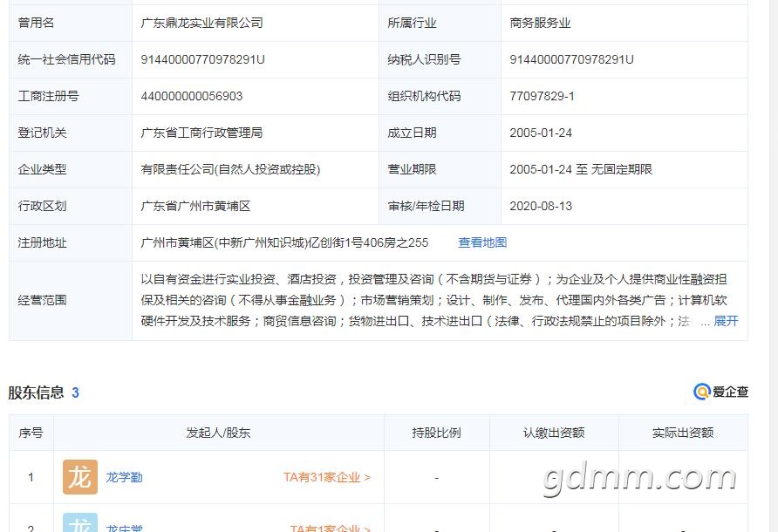Click the shareholder count number 3
Viewport: 778px width, 532px height.
75,392
